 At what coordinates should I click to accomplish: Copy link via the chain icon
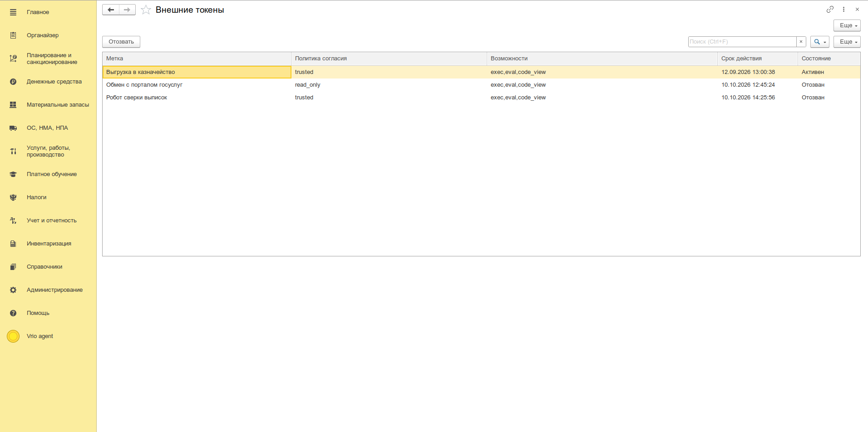[830, 10]
